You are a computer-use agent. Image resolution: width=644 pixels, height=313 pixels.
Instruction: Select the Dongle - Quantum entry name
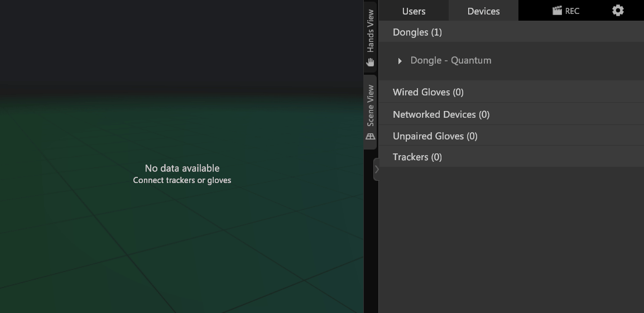(451, 60)
